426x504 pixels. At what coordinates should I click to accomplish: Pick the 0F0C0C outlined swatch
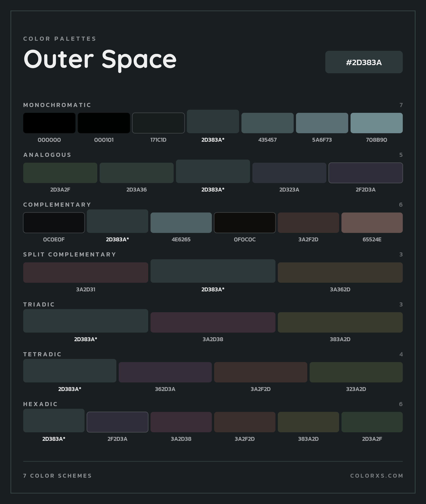coord(245,223)
